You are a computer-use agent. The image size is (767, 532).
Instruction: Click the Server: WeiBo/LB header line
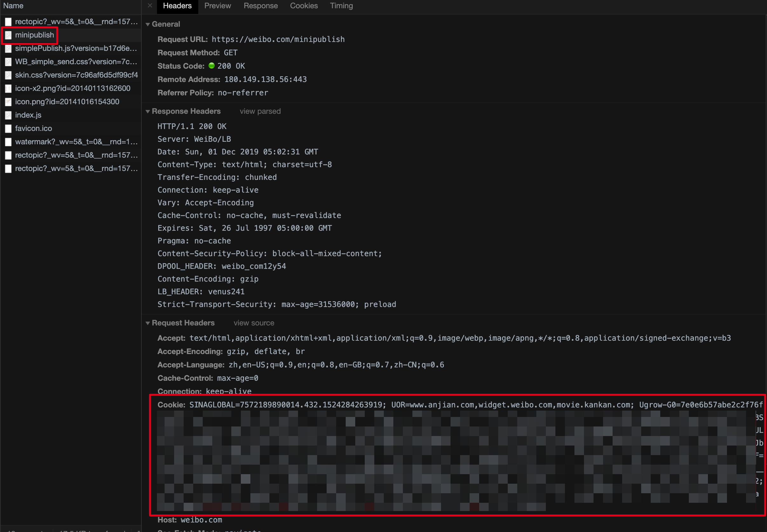(194, 139)
